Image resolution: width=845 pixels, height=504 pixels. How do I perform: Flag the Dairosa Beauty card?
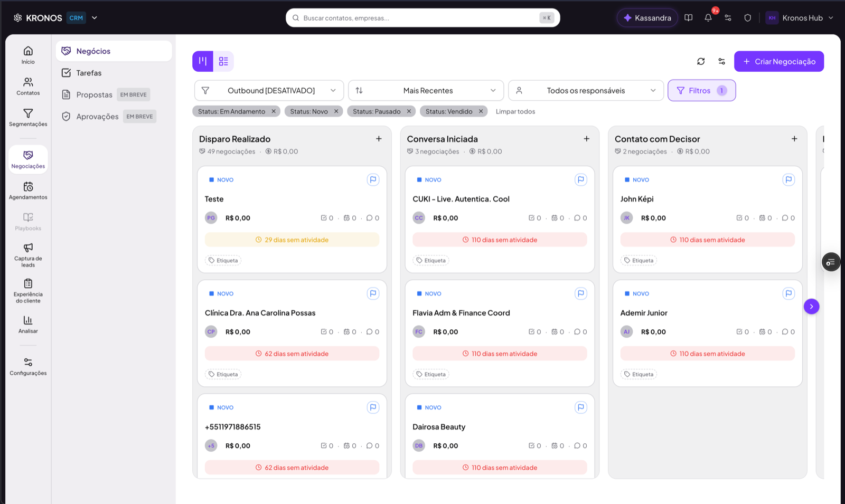pyautogui.click(x=580, y=407)
